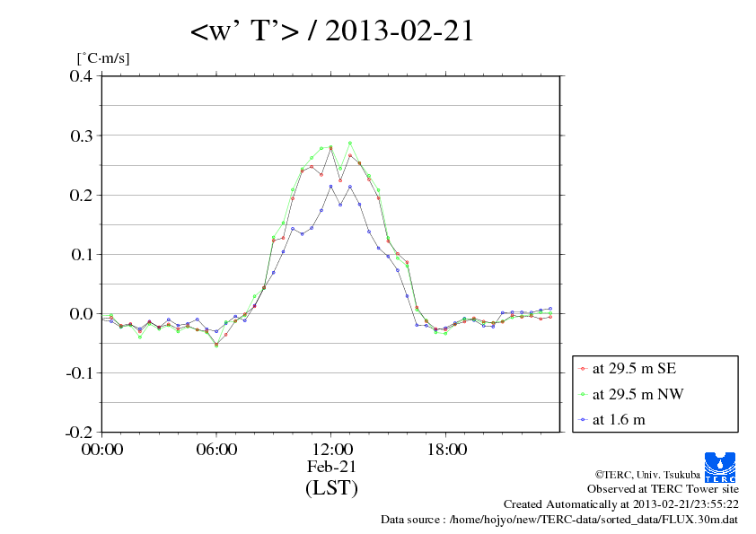Image resolution: width=756 pixels, height=534 pixels.
Task: Click legend entry 'at 1.6 m'
Action: (x=619, y=420)
